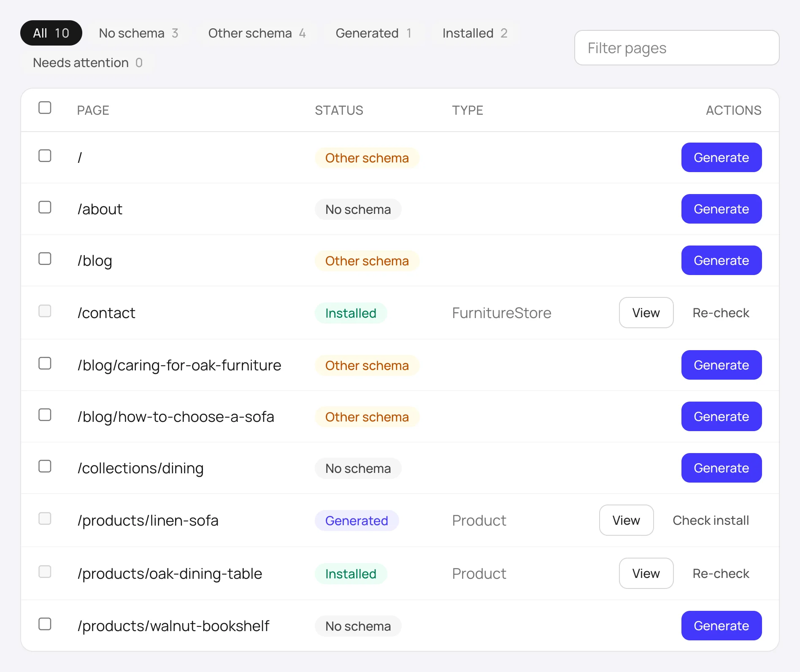Generate schema for /blog/how-to-choose-a-sofa
The image size is (800, 672).
click(722, 416)
